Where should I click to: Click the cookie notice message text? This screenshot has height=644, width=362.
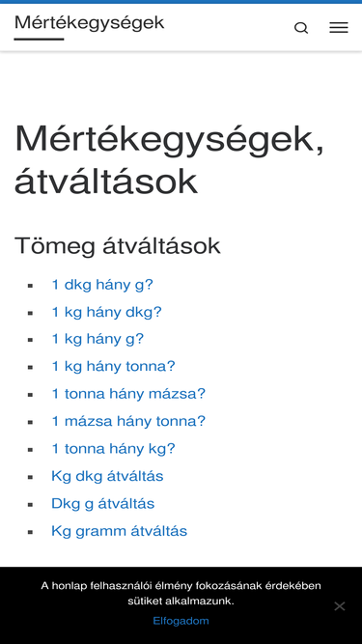point(181,593)
